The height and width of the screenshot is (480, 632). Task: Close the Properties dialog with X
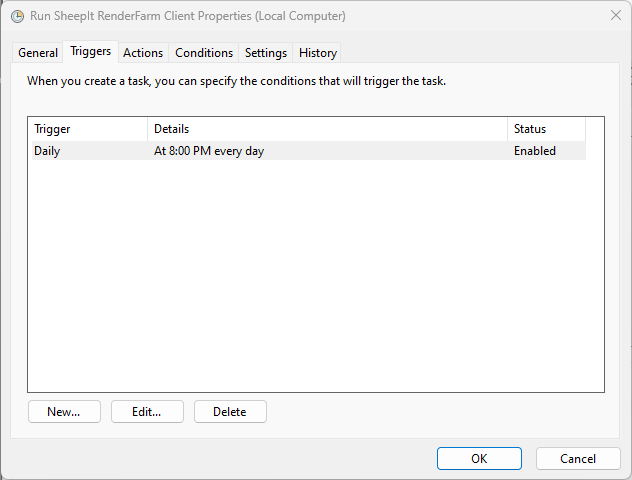coord(615,15)
